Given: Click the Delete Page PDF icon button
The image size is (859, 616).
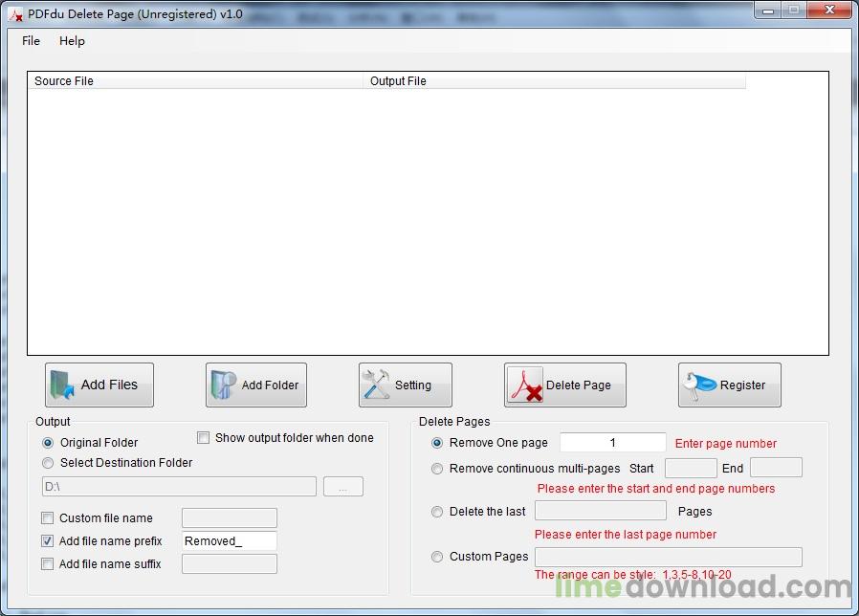Looking at the screenshot, I should click(564, 385).
